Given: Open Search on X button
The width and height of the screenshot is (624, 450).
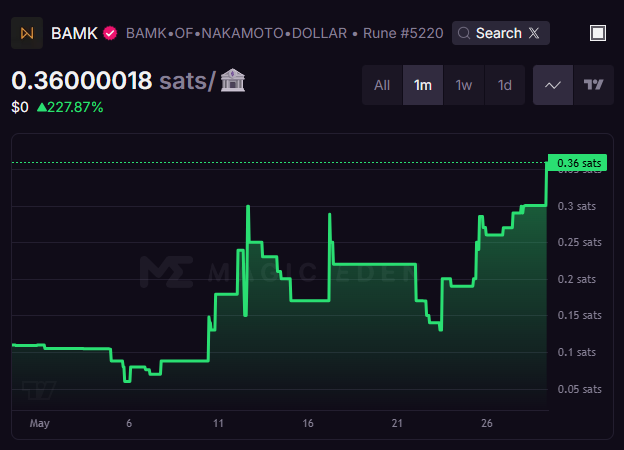Looking at the screenshot, I should (501, 33).
